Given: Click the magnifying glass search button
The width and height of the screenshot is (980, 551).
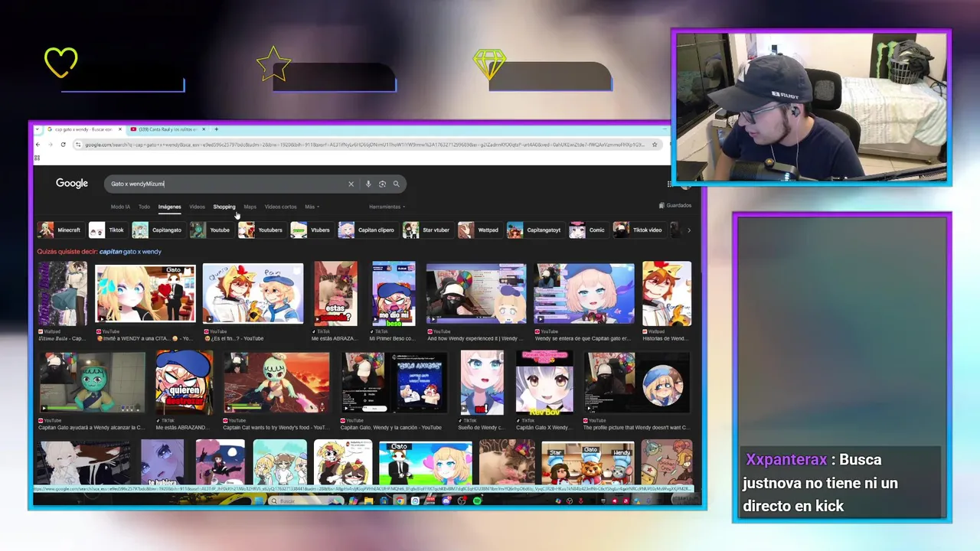Looking at the screenshot, I should [396, 184].
